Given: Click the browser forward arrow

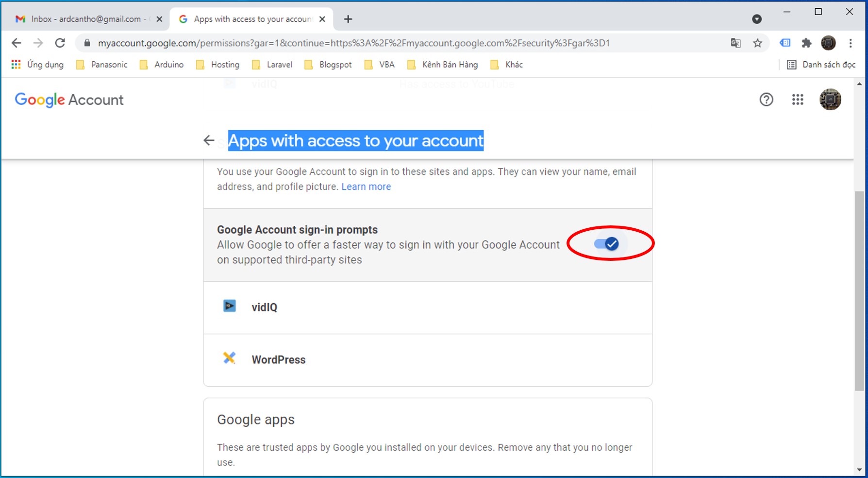Looking at the screenshot, I should point(38,43).
